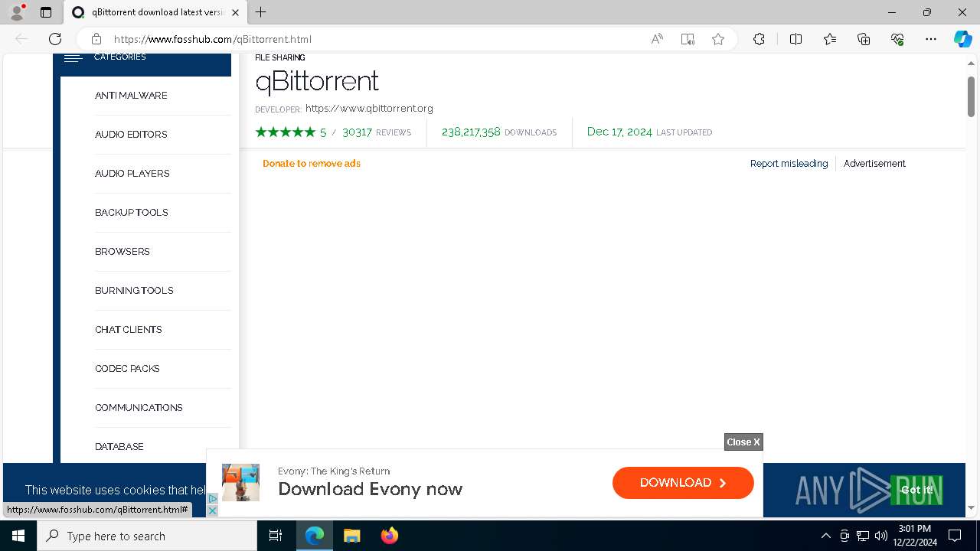
Task: Launch Firefox from the taskbar
Action: 390,536
